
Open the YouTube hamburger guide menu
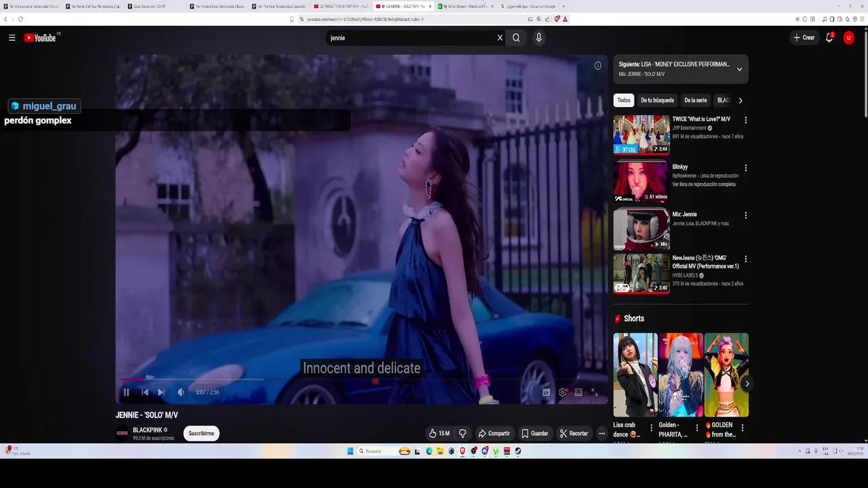coord(12,38)
